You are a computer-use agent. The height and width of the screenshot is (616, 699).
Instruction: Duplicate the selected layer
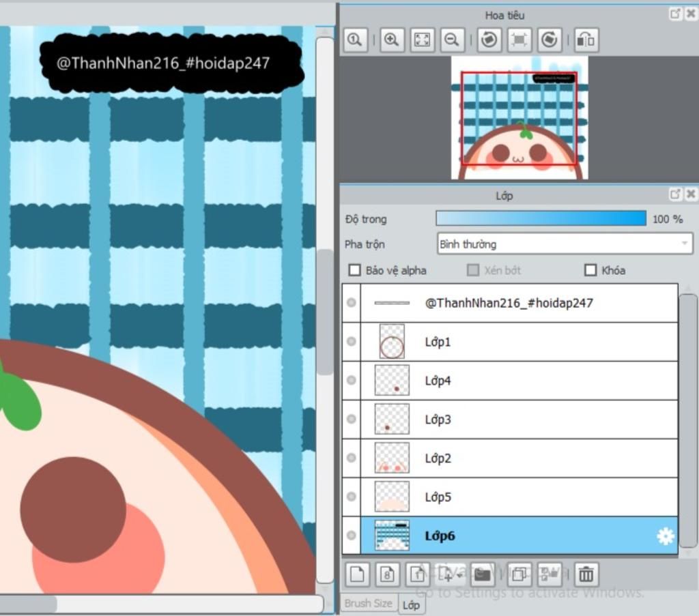pyautogui.click(x=519, y=574)
